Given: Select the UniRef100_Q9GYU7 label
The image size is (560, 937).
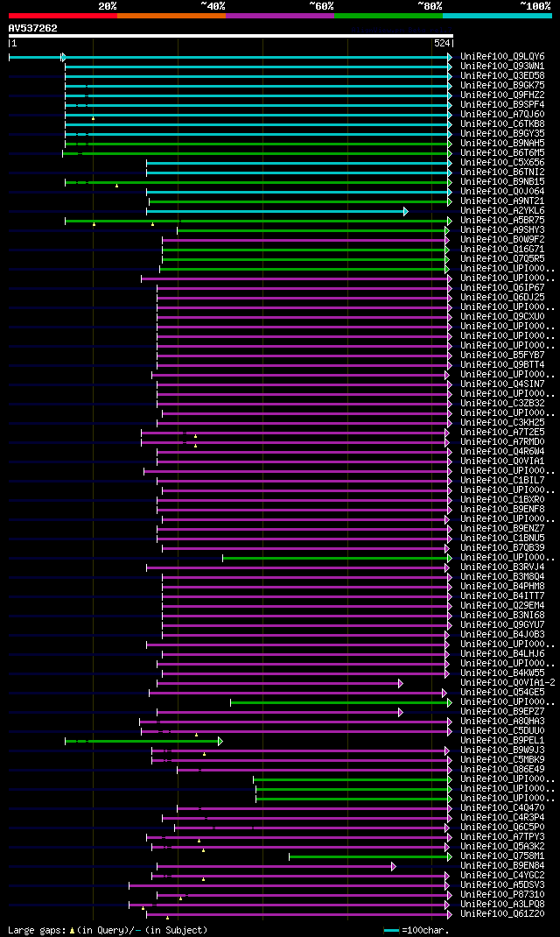Looking at the screenshot, I should (502, 625).
